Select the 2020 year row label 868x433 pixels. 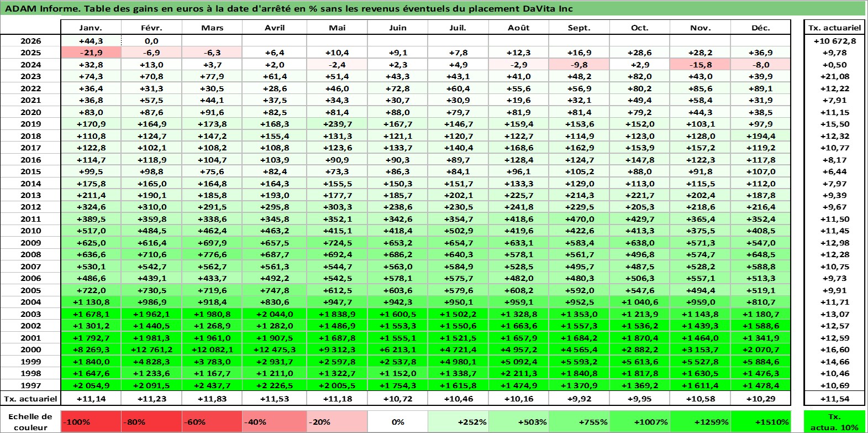(x=30, y=112)
